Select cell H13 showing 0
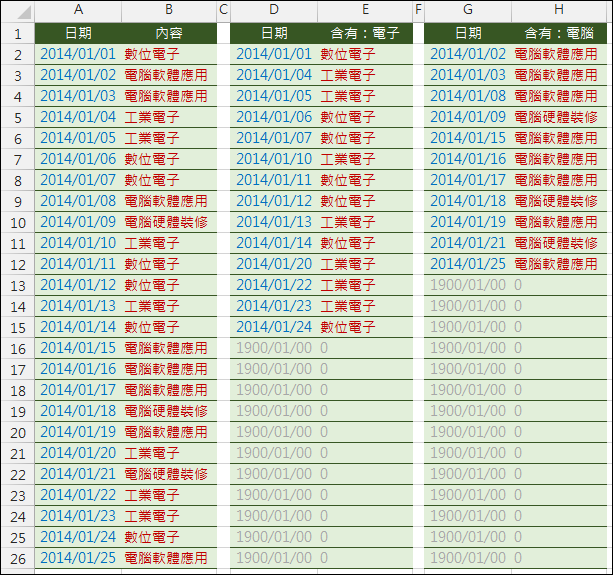The image size is (613, 575). click(x=559, y=285)
